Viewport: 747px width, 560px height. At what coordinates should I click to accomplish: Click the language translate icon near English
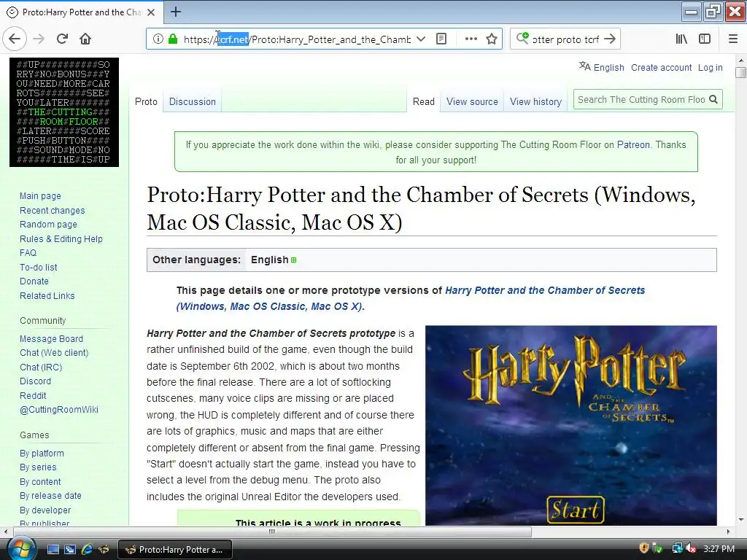click(584, 66)
